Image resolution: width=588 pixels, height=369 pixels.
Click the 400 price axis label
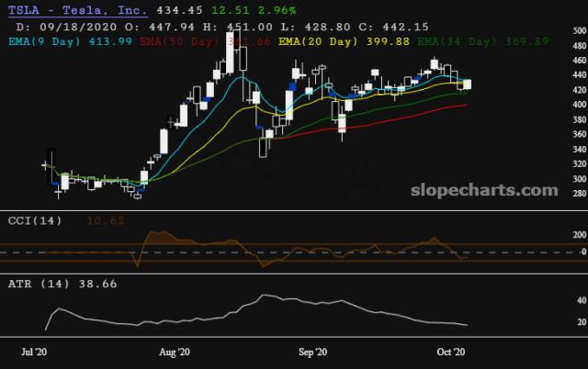click(580, 105)
